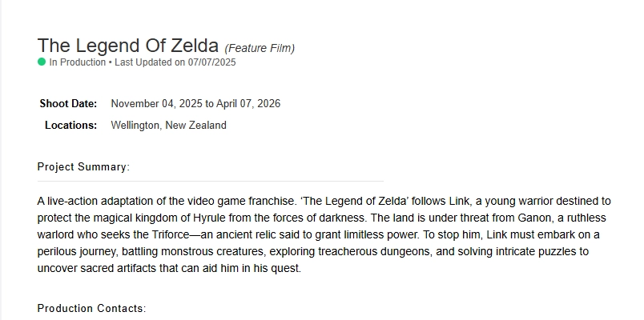Click the "Shoot Date:" label
Screen dimensions: 644x320
pyautogui.click(x=68, y=104)
